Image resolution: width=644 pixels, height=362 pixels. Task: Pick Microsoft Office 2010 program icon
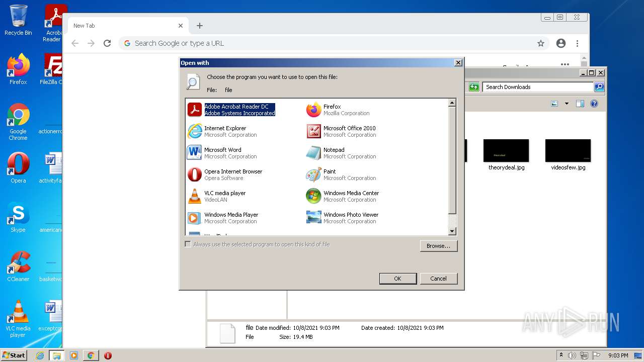pos(313,131)
